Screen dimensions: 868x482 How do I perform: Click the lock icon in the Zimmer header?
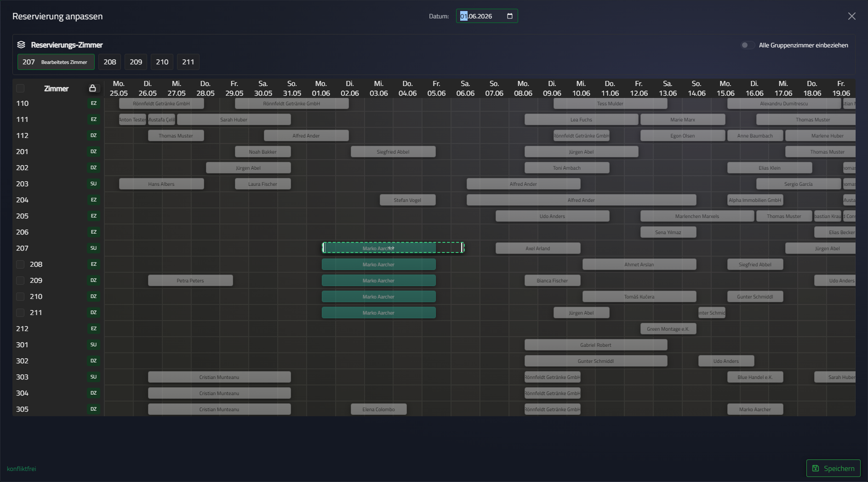pos(92,88)
